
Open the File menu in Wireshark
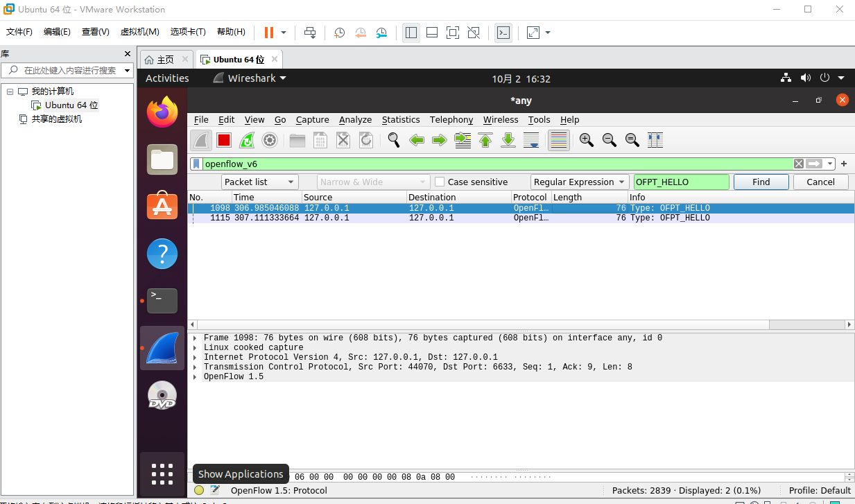tap(201, 119)
